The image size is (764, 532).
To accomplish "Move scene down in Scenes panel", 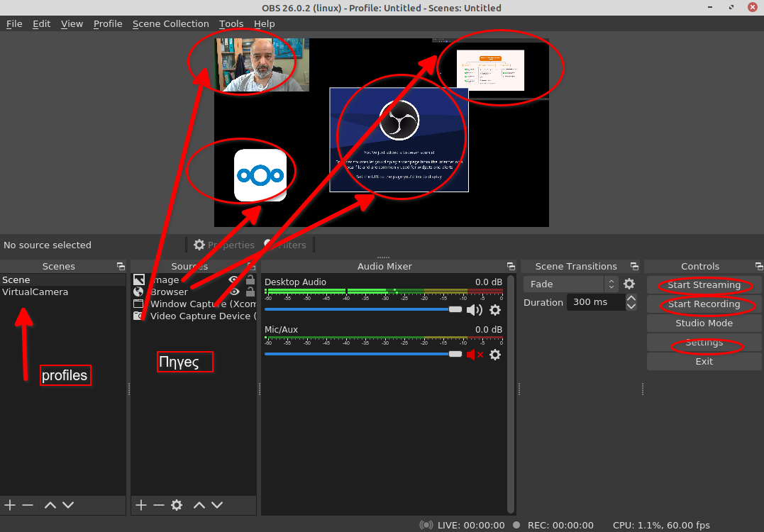I will tap(68, 505).
